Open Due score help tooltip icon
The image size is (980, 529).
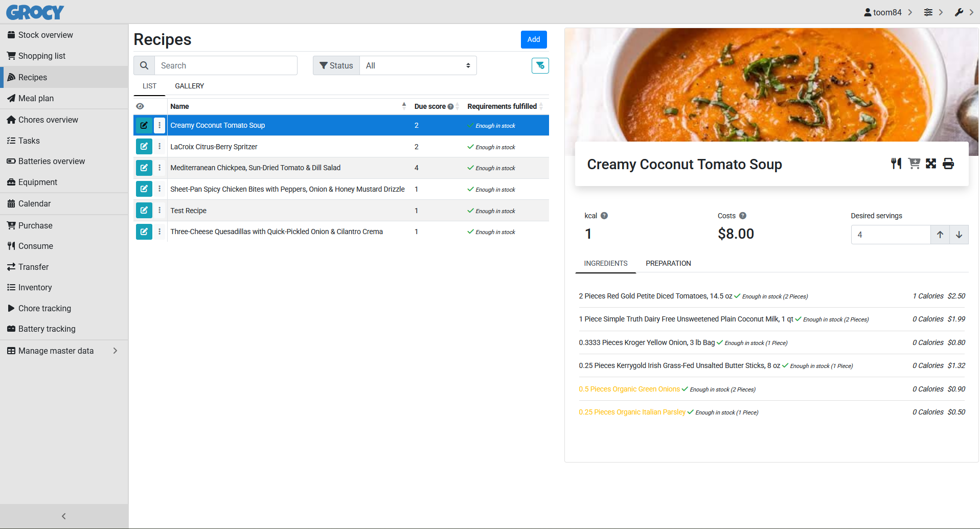pyautogui.click(x=450, y=107)
